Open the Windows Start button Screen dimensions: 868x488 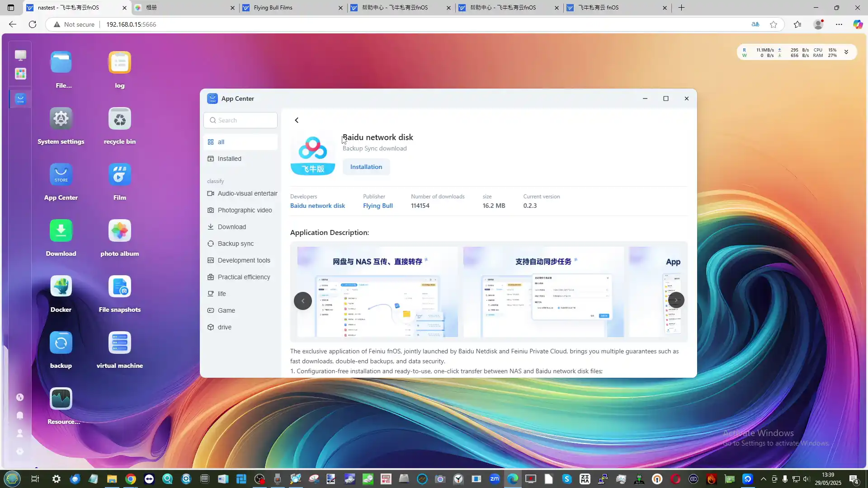(x=12, y=479)
